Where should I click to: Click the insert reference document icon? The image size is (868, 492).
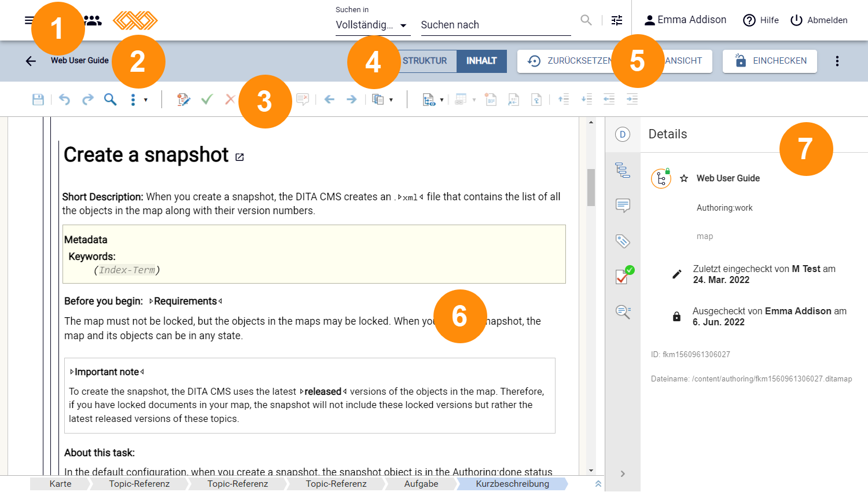point(513,100)
